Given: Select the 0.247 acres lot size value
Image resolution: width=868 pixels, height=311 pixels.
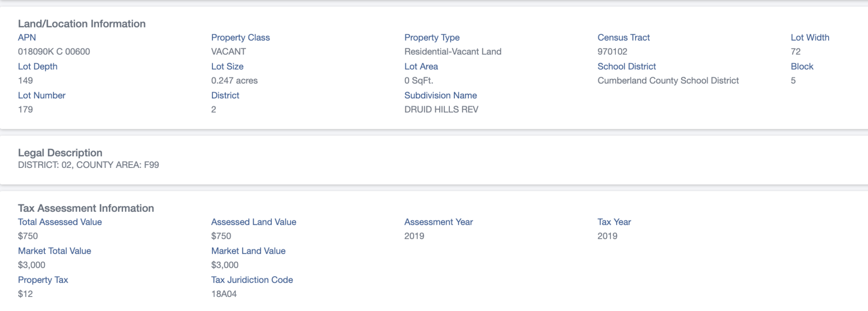Looking at the screenshot, I should [234, 80].
